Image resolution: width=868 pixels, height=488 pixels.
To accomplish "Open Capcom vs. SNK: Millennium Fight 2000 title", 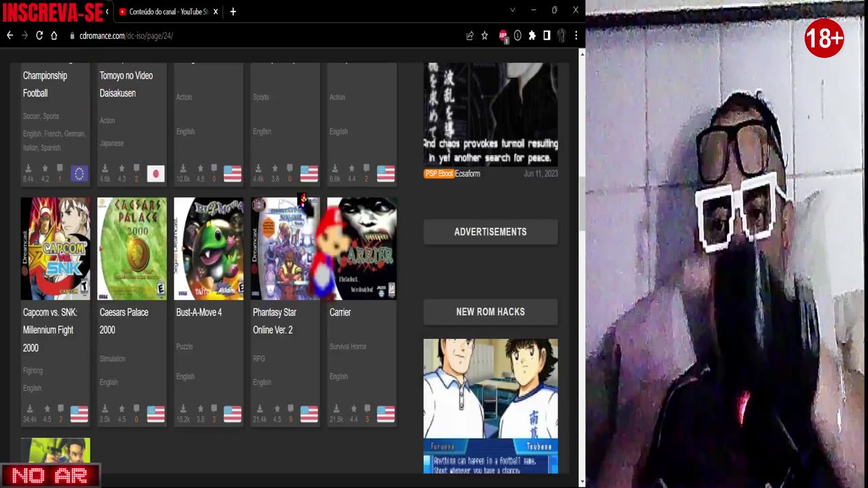I will tap(50, 330).
